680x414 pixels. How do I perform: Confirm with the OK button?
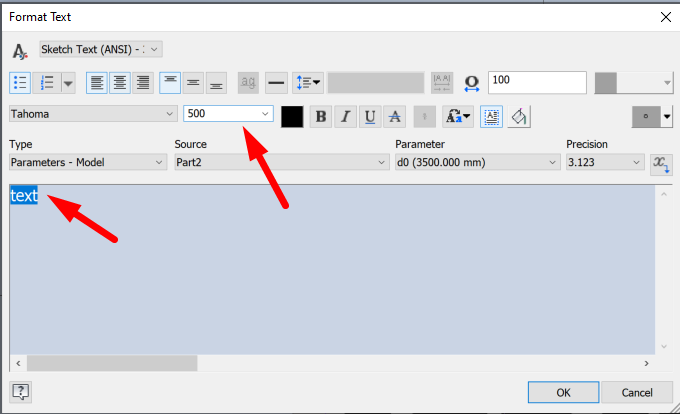click(563, 392)
